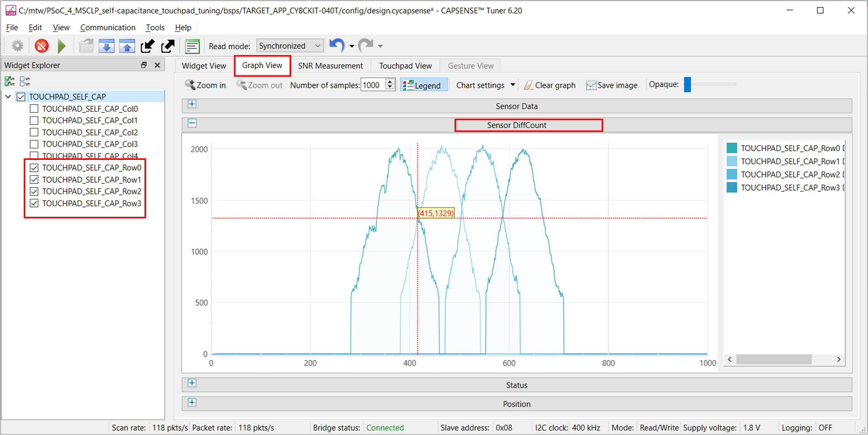This screenshot has width=868, height=435.
Task: Click the Export configuration arrow icon
Action: point(168,45)
